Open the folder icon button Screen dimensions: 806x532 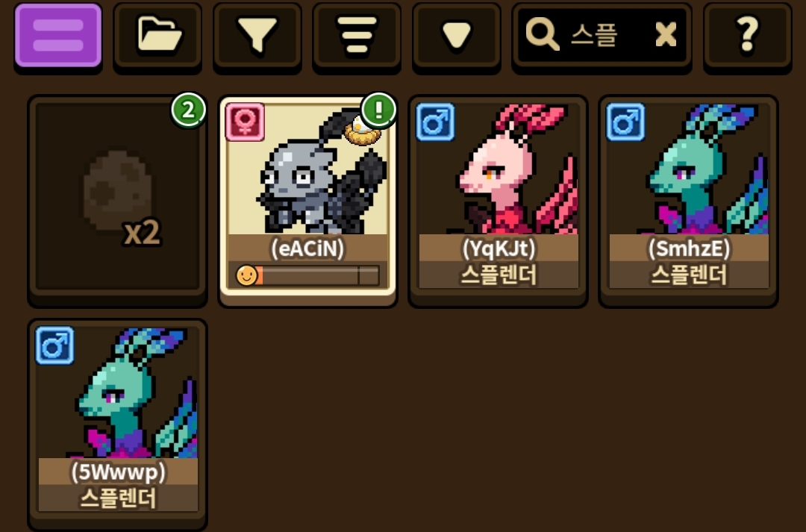coord(157,36)
